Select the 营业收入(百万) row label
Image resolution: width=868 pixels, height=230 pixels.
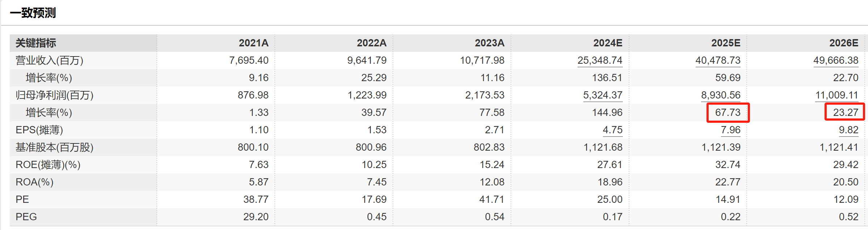[49, 60]
